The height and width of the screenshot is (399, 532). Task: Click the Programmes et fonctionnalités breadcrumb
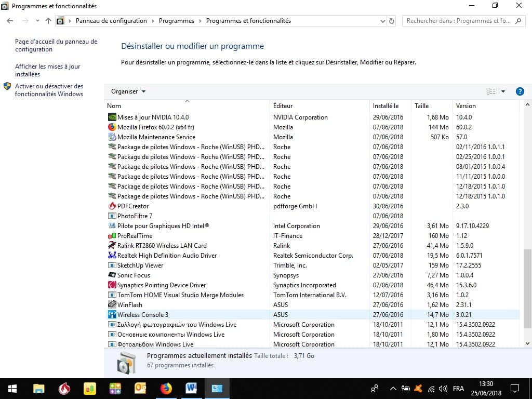[248, 21]
